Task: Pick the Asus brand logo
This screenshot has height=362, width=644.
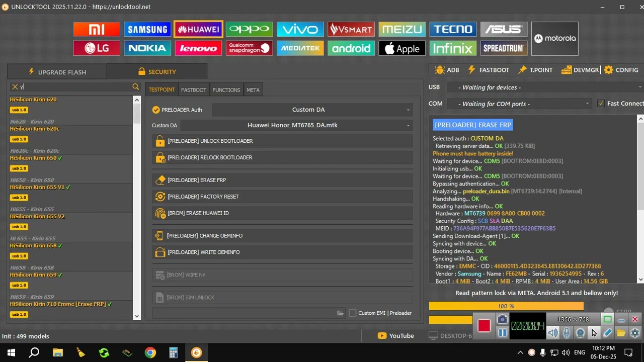Action: point(504,29)
